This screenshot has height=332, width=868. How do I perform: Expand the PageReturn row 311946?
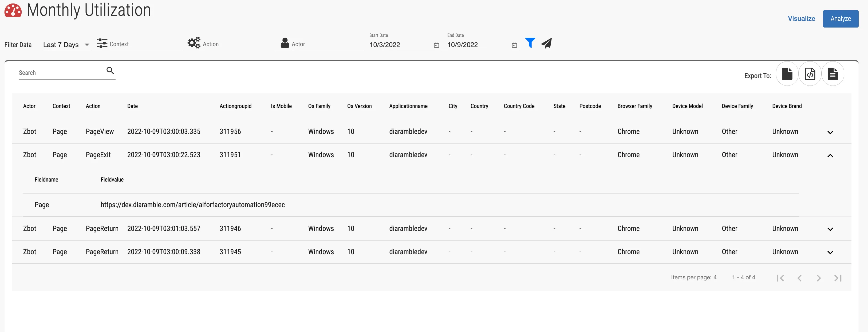830,229
